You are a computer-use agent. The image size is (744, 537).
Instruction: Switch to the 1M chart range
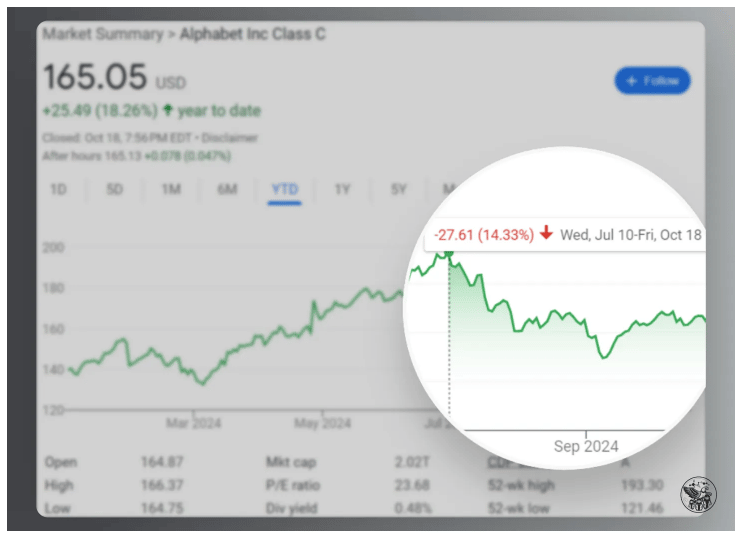pyautogui.click(x=171, y=188)
